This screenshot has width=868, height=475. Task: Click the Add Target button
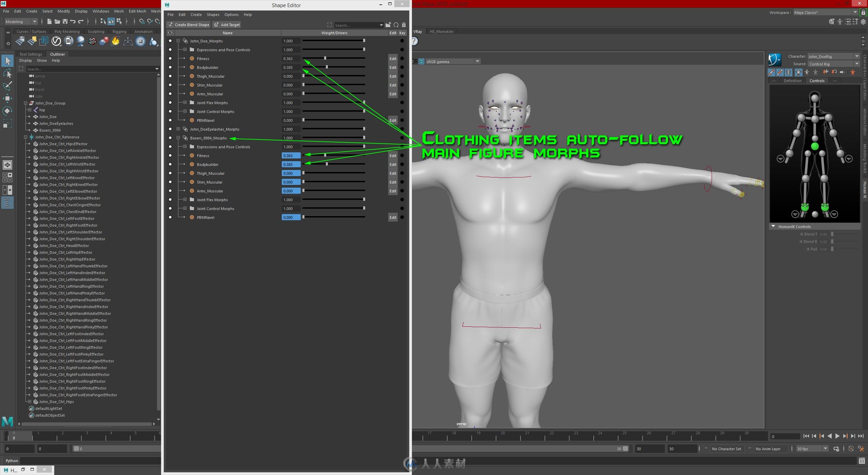pos(228,24)
